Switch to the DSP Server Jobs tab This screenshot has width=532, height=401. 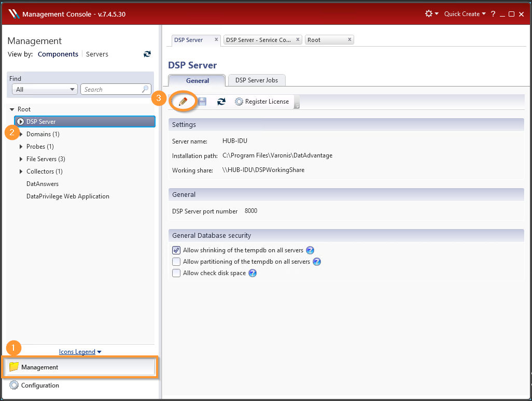click(x=256, y=80)
